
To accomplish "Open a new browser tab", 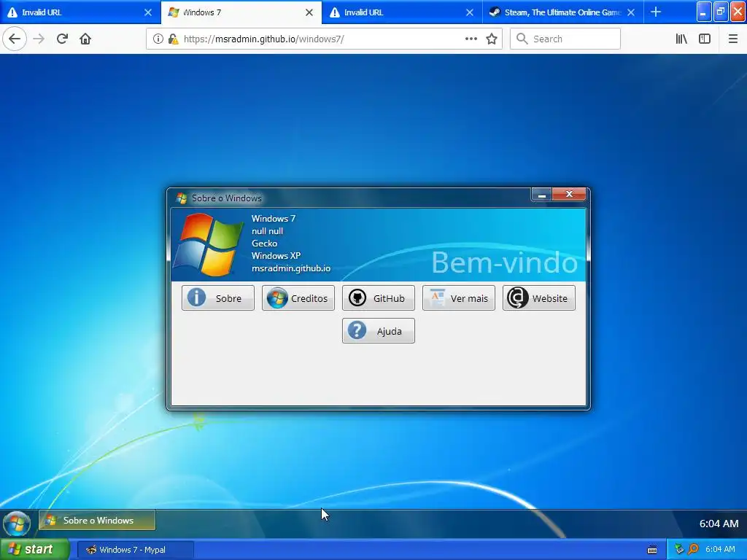I will pos(656,12).
